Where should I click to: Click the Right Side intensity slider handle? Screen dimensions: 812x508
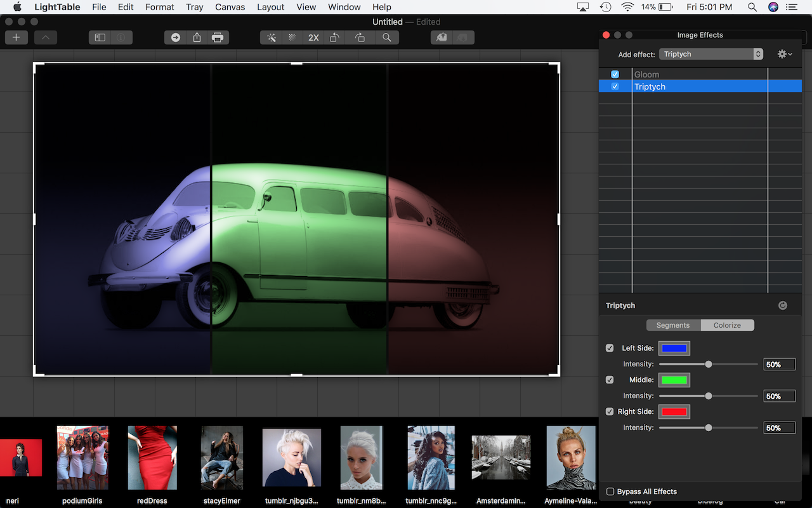pos(709,427)
